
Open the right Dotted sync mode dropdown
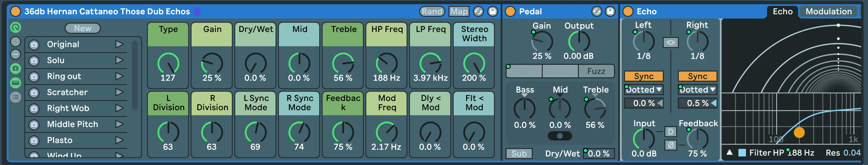click(697, 90)
